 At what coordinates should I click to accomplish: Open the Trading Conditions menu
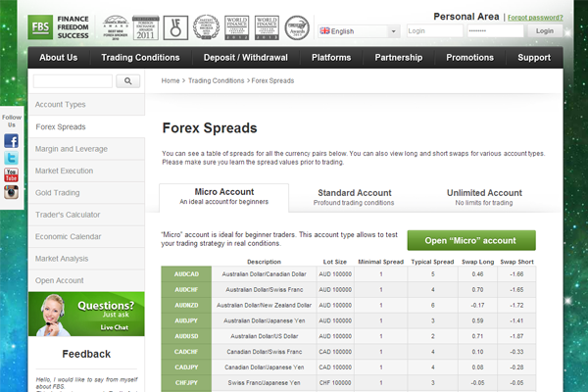point(140,58)
